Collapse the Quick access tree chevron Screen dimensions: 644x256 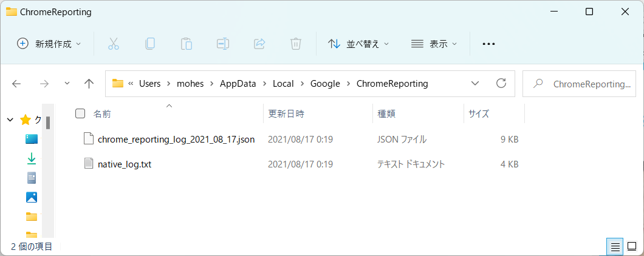coord(10,120)
